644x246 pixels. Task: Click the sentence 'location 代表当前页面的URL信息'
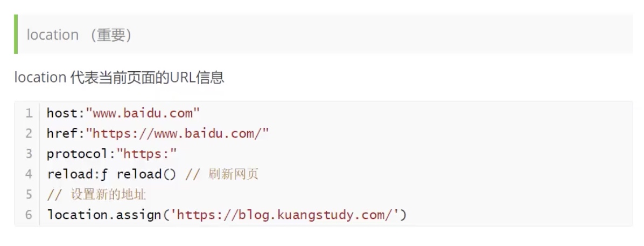(x=119, y=77)
